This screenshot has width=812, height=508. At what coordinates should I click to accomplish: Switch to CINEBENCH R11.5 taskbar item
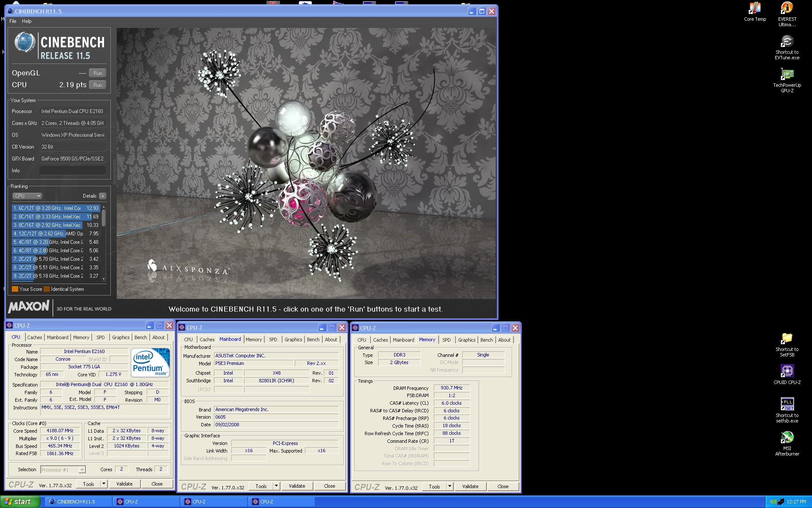(78, 502)
